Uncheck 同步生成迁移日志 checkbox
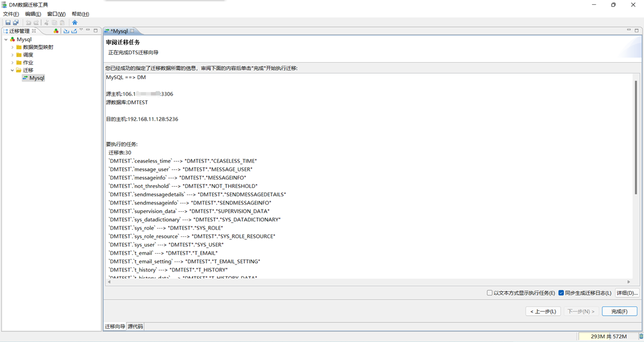Viewport: 644px width, 342px height. coord(561,293)
